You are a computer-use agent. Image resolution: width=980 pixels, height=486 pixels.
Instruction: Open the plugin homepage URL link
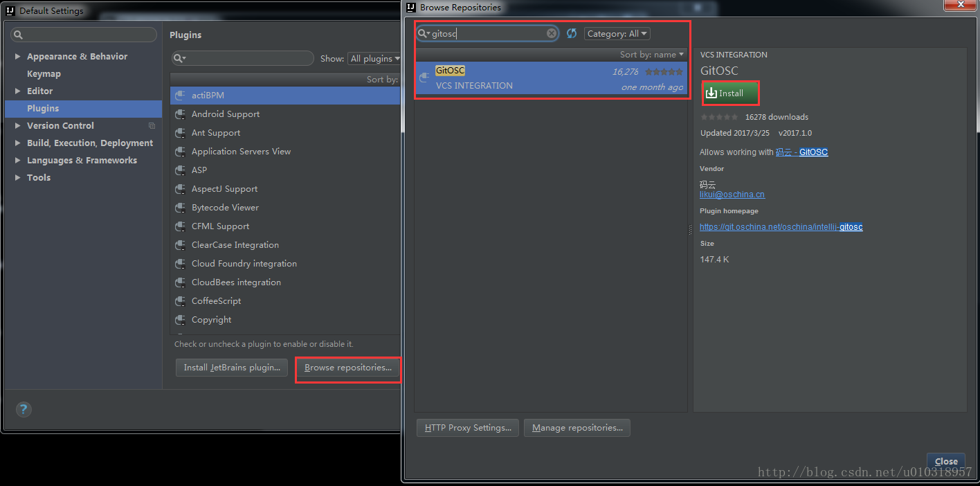[x=781, y=227]
